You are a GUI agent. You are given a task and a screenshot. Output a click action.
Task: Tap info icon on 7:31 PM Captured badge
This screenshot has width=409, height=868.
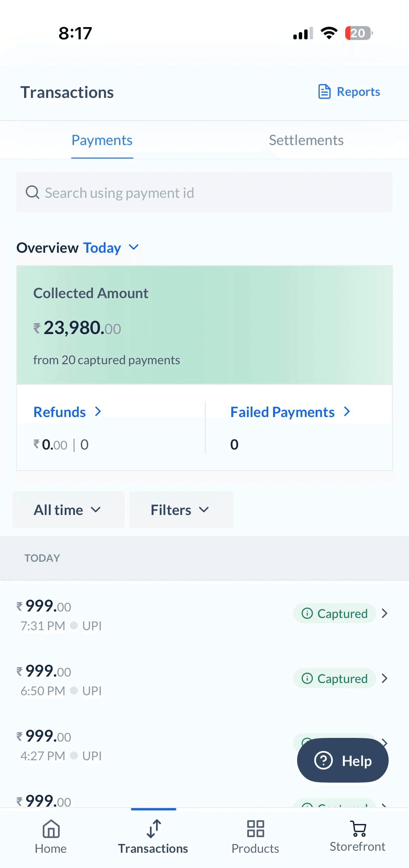click(307, 613)
